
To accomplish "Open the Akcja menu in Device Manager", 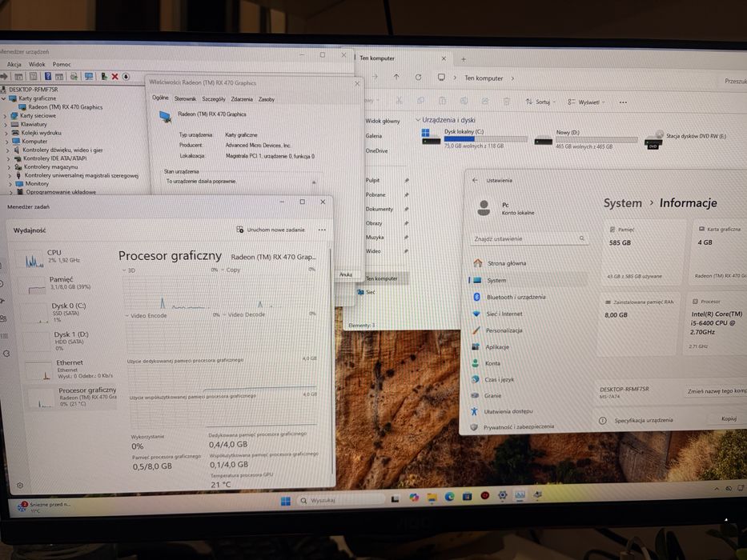I will click(x=14, y=64).
